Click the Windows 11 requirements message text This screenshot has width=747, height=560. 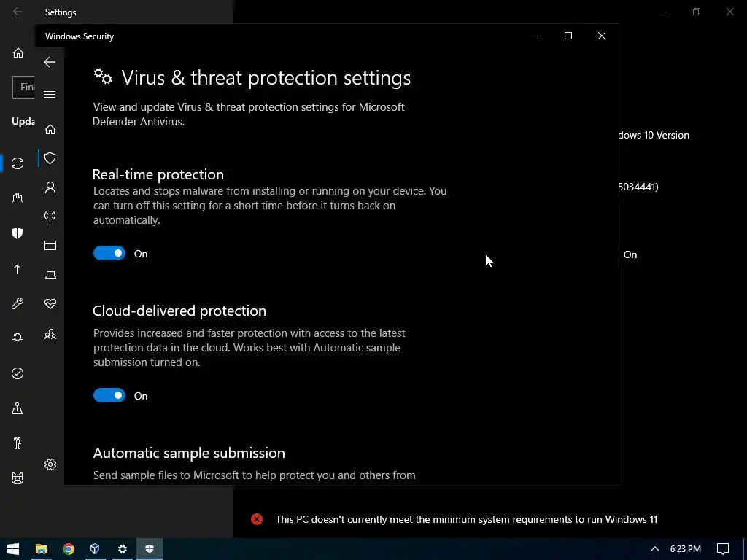[x=466, y=519]
